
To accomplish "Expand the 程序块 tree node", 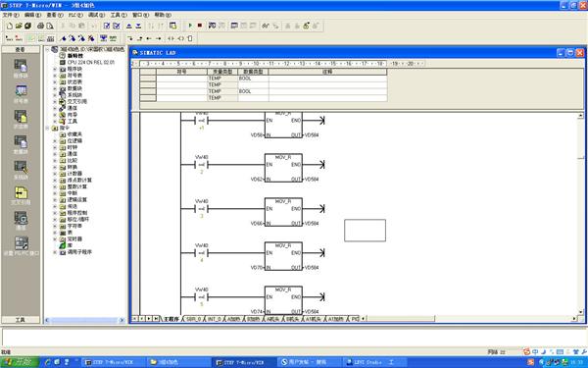I will [55, 69].
